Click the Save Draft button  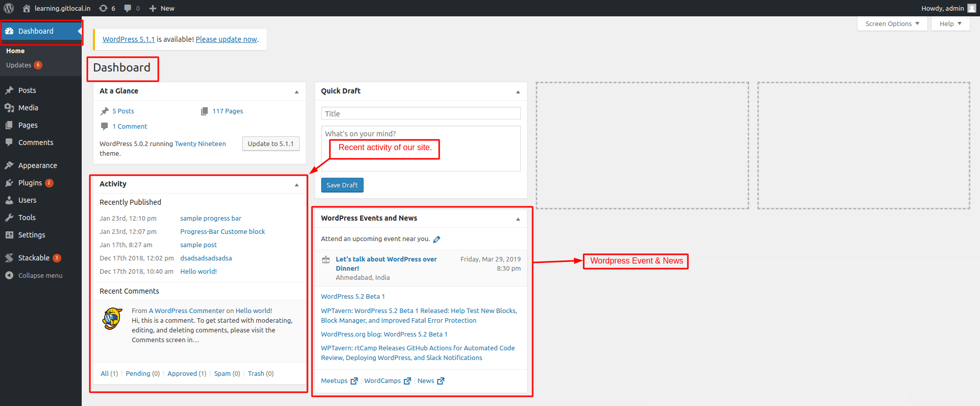342,185
